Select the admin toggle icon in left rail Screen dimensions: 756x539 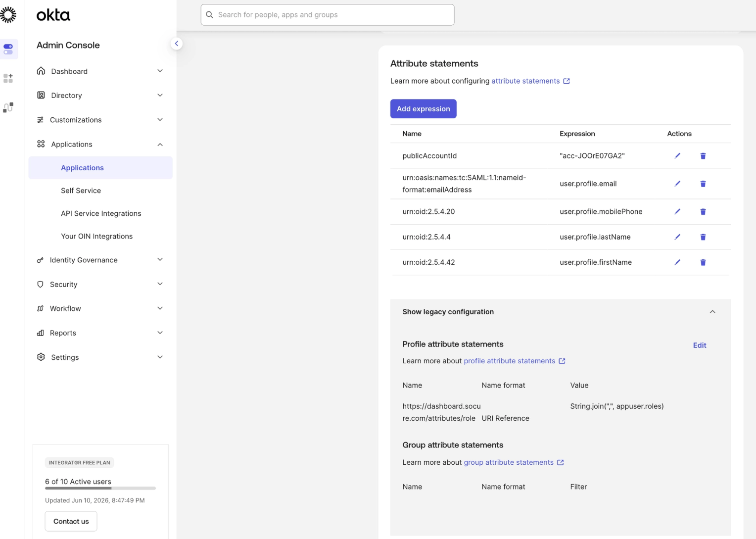[8, 49]
